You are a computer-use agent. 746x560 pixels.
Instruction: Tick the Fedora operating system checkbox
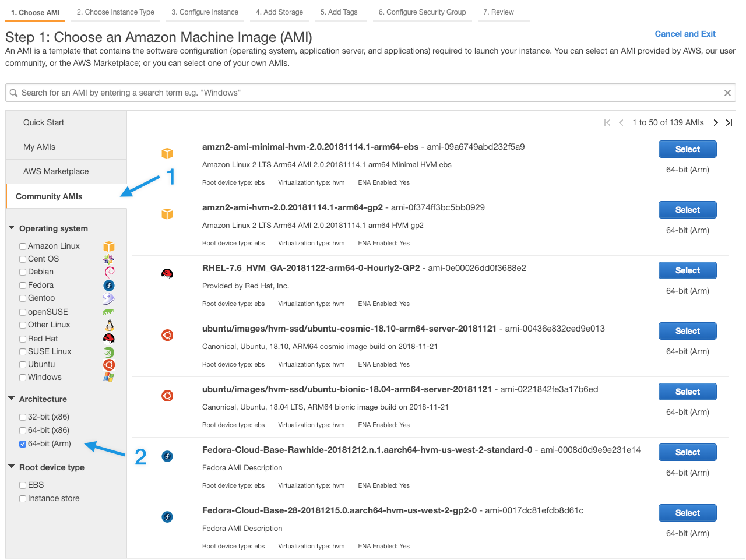(x=23, y=286)
